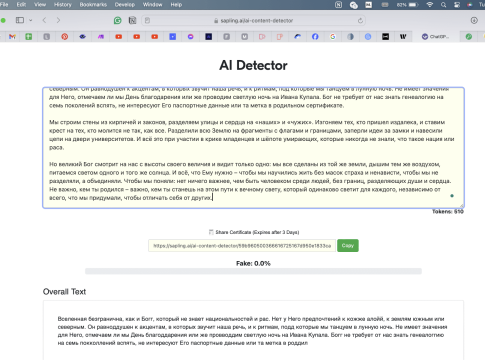
Task: Switch to the ChatGPT browser tab
Action: (x=435, y=37)
